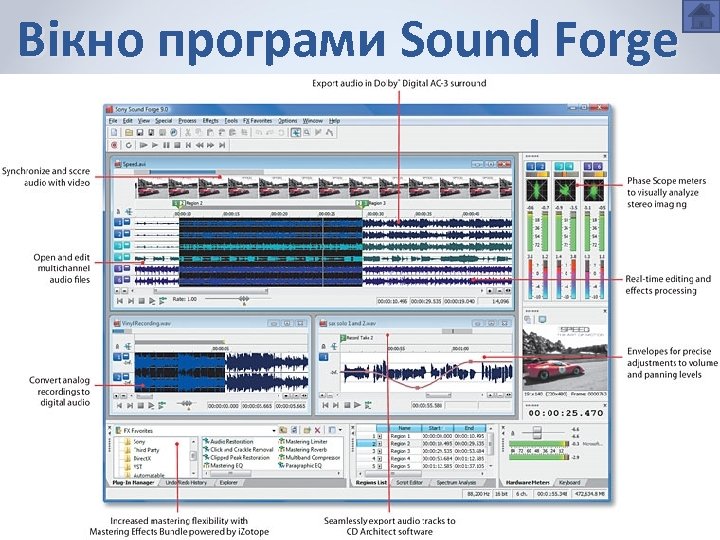The image size is (720, 540).
Task: Click the Save toolbar icon
Action: [140, 132]
